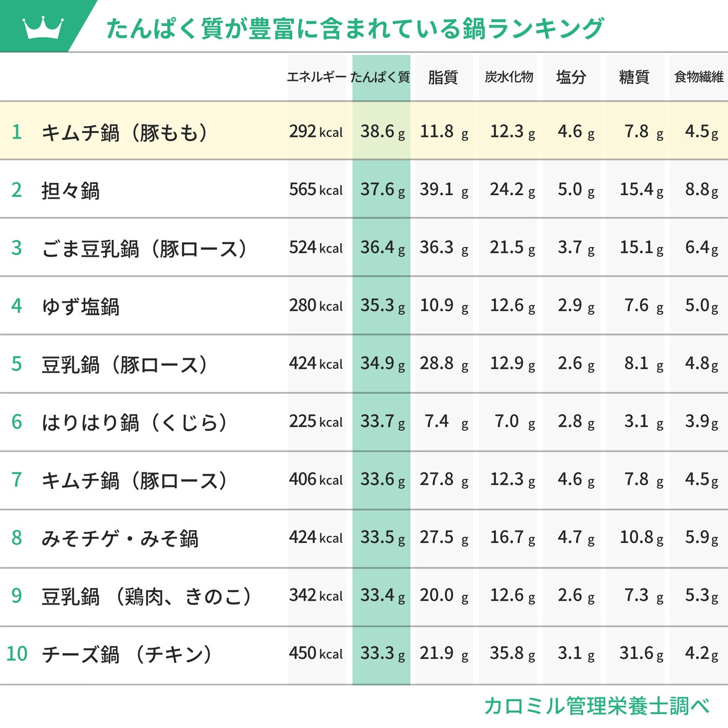Select the エネルギー column header
728x728 pixels.
(x=316, y=77)
